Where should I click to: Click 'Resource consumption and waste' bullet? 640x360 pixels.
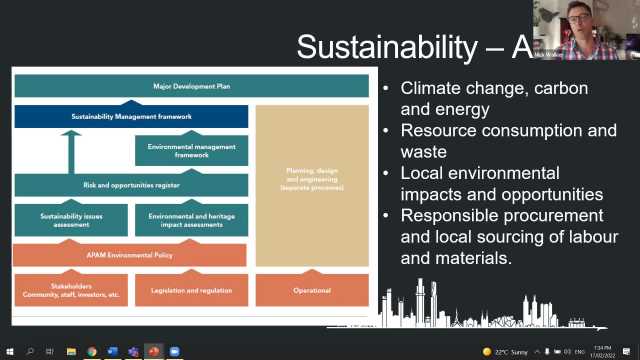(508, 141)
